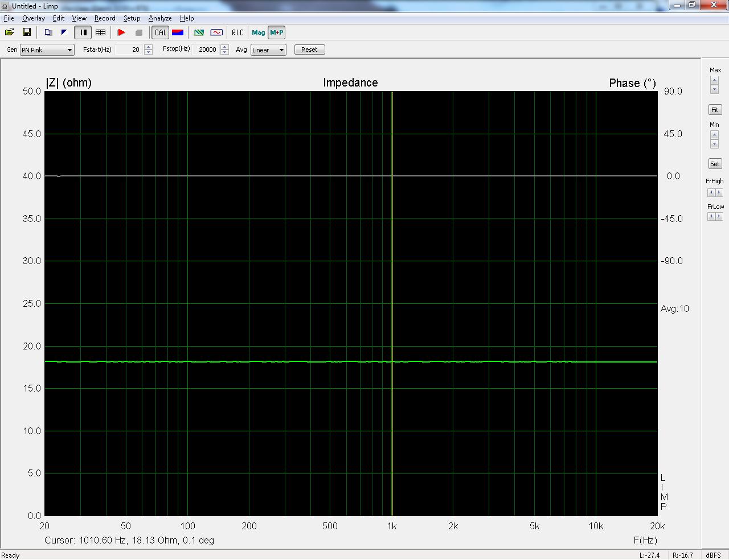Click the Fit button

coord(715,110)
